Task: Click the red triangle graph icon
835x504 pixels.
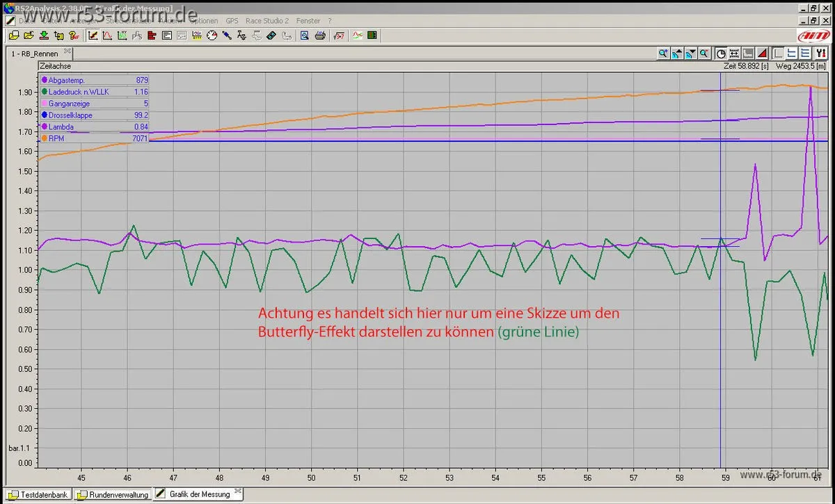Action: tap(761, 53)
